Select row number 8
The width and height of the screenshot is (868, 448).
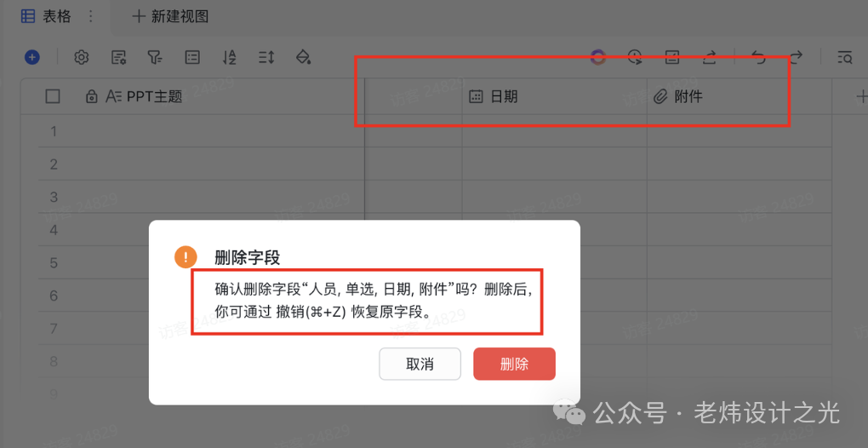pos(54,362)
